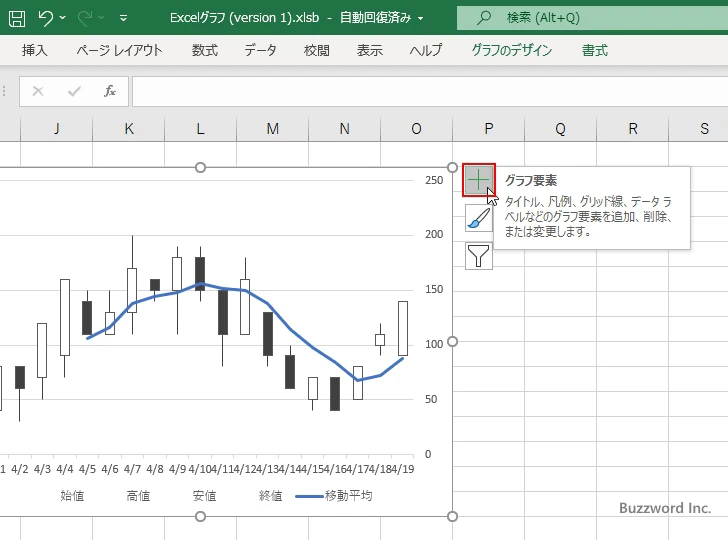Select column R header
The width and height of the screenshot is (728, 540).
tap(632, 129)
